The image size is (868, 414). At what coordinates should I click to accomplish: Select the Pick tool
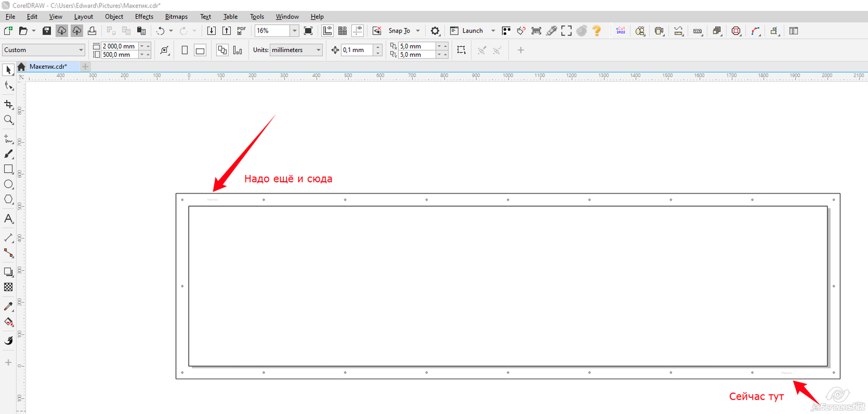(x=9, y=69)
